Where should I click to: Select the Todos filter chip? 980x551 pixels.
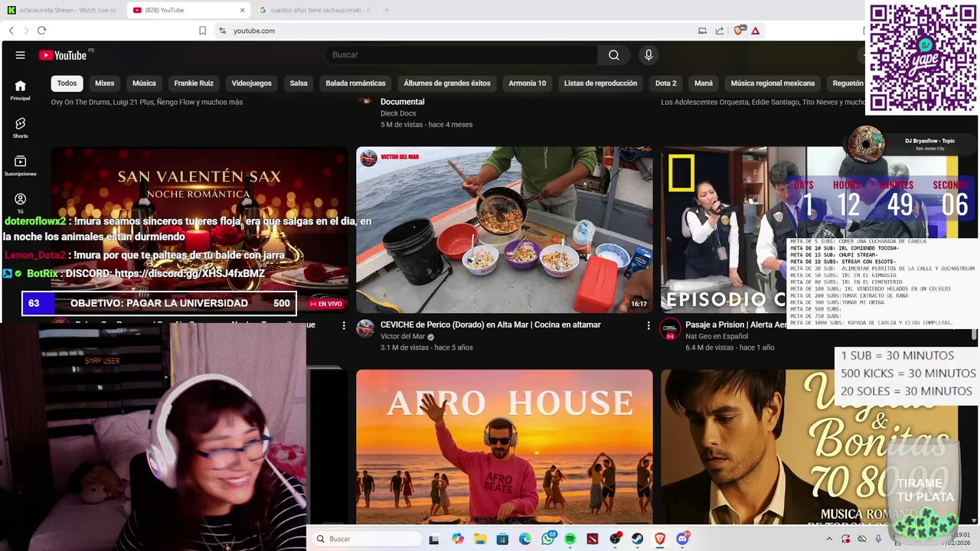67,83
